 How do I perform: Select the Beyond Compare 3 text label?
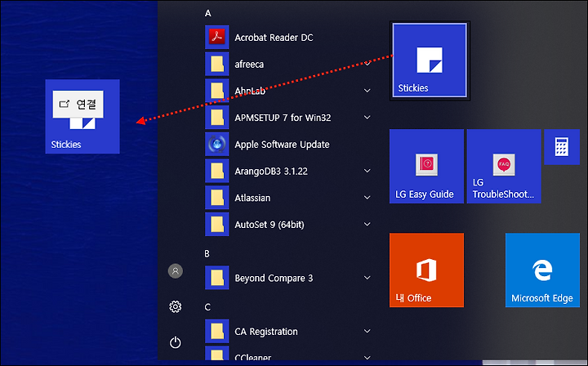click(x=274, y=279)
